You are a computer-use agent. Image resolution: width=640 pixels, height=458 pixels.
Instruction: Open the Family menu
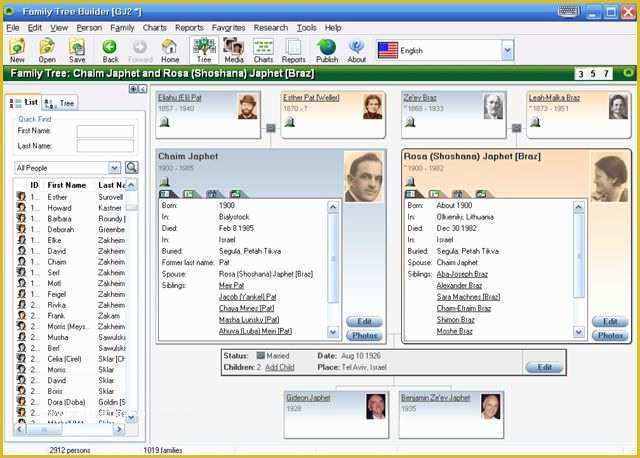tap(122, 28)
